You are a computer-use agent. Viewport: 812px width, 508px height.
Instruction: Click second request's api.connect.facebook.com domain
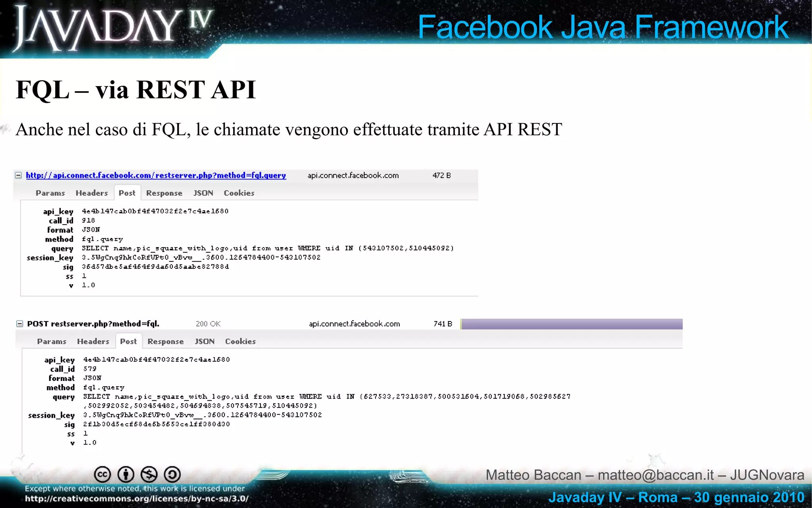pos(354,324)
